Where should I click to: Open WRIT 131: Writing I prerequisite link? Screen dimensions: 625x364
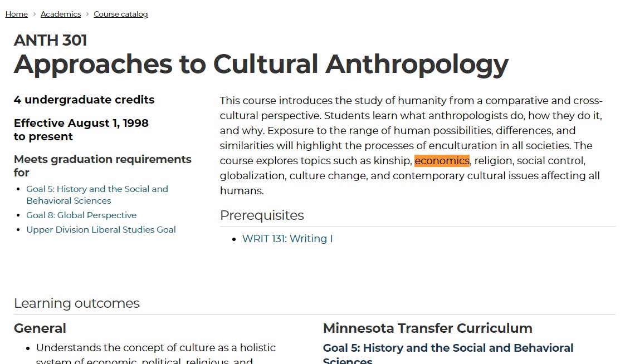287,238
